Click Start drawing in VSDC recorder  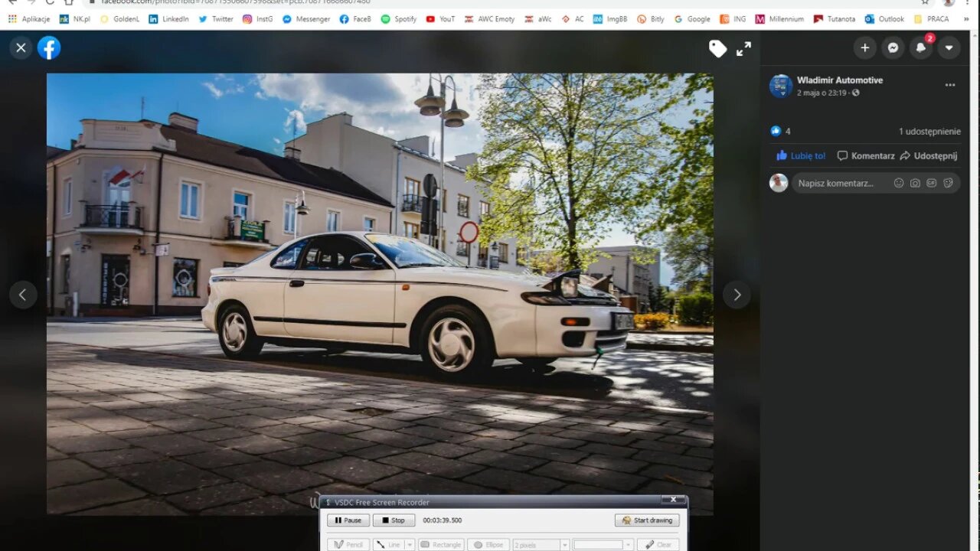click(647, 520)
